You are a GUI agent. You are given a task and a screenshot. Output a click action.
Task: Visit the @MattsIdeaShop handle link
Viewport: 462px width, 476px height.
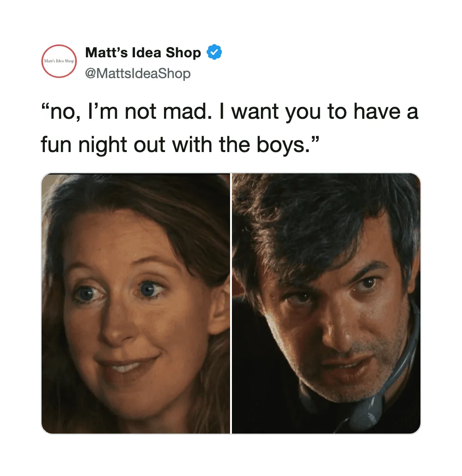(x=138, y=73)
